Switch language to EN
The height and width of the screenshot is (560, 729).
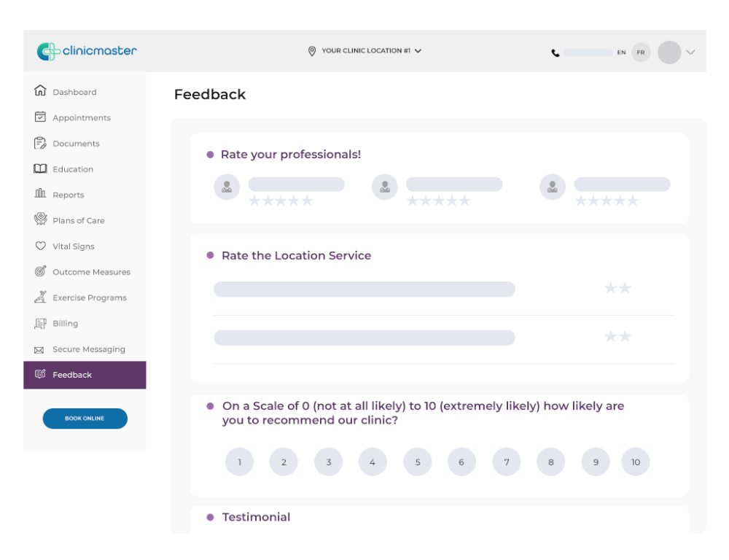click(x=621, y=52)
